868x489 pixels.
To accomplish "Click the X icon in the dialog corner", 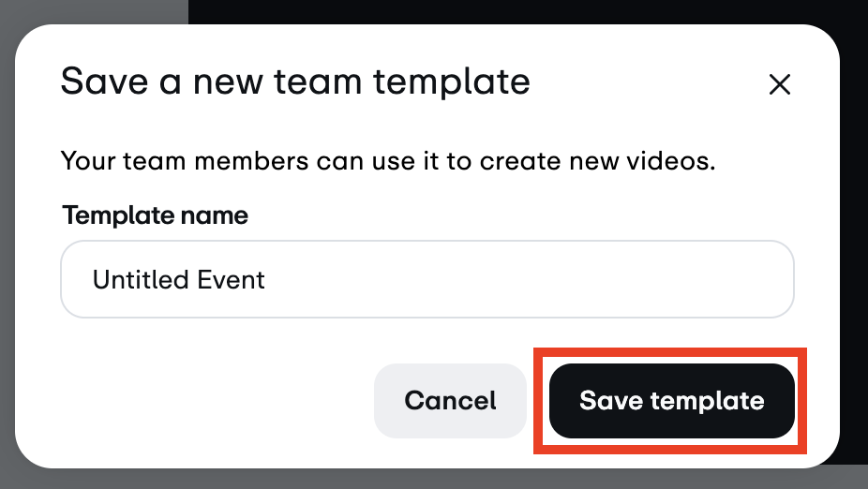I will [779, 85].
